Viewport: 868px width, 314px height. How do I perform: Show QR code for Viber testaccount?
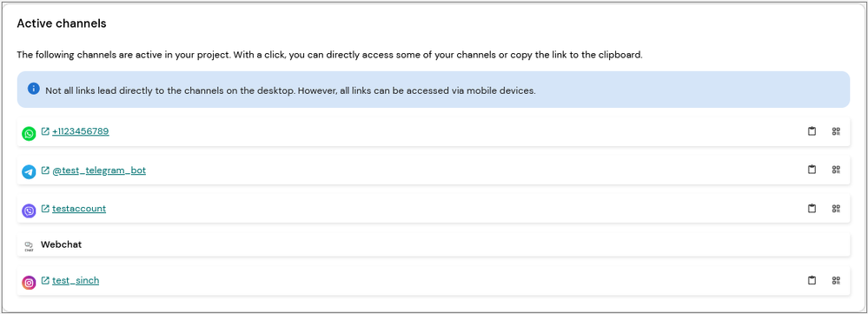(836, 208)
